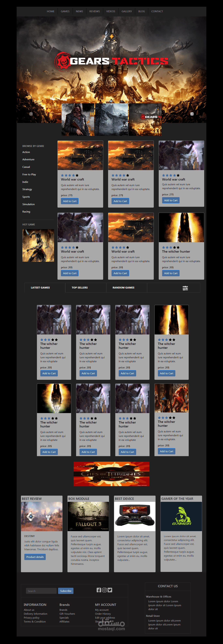Open the Destiny Best Review image
This screenshot has width=223, height=644.
(x=41, y=516)
